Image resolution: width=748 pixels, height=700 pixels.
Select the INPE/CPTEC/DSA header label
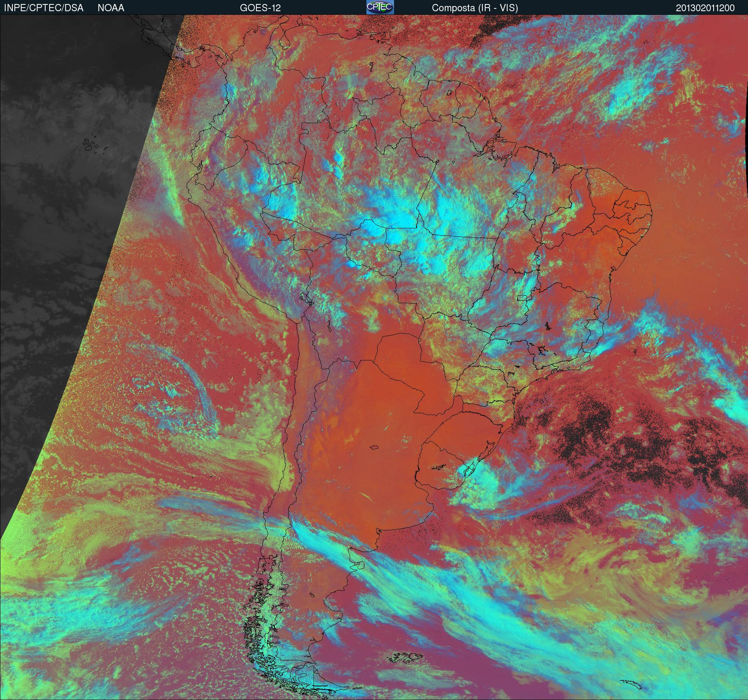point(44,8)
